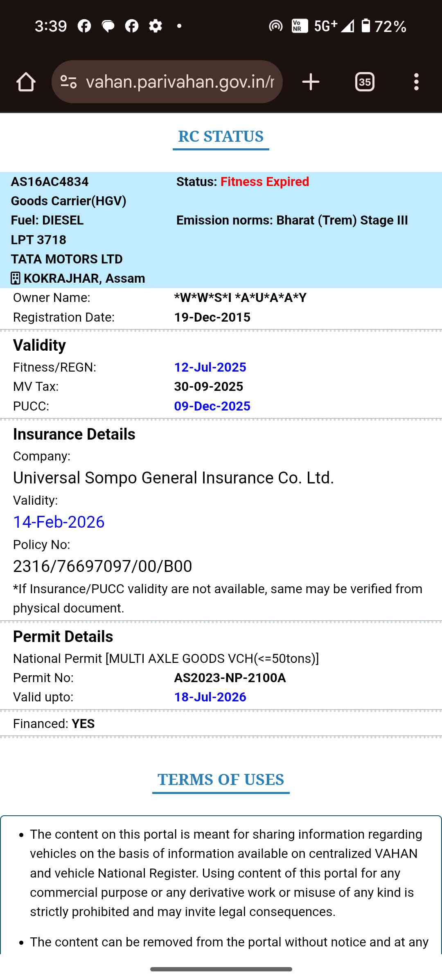Image resolution: width=442 pixels, height=980 pixels.
Task: Tap Fitness validity date 12-Jul-2025
Action: tap(210, 367)
